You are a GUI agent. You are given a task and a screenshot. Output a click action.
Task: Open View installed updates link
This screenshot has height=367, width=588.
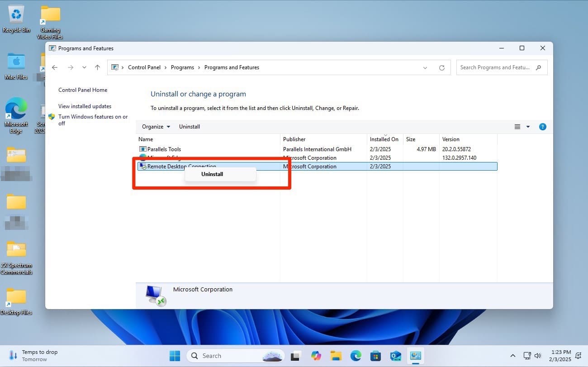85,106
